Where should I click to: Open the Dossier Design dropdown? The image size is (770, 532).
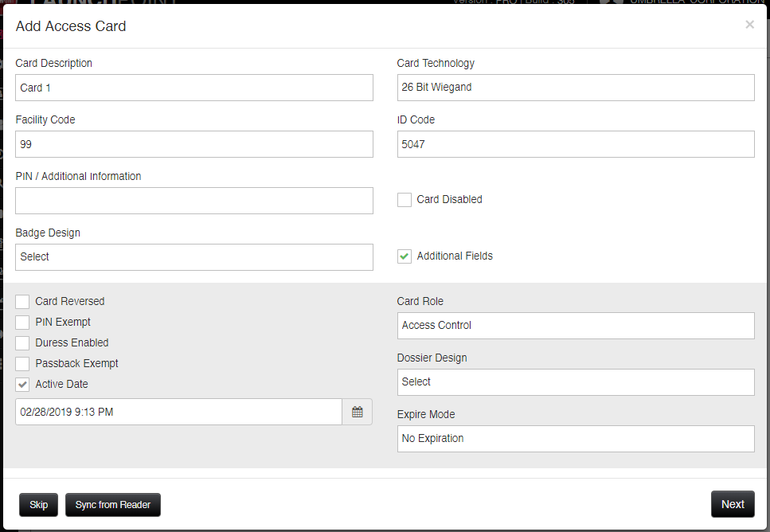pyautogui.click(x=575, y=382)
